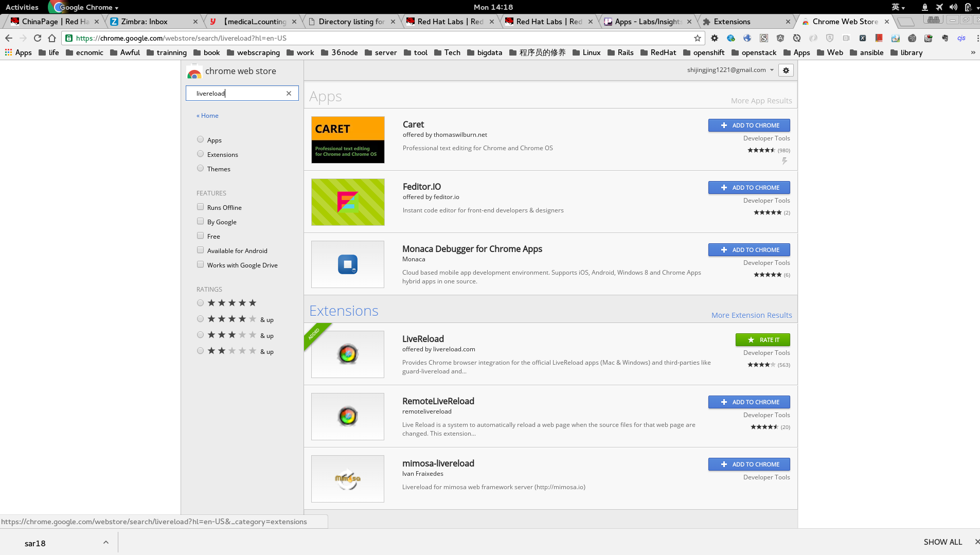980x555 pixels.
Task: Close the Extensions tab
Action: click(x=788, y=22)
